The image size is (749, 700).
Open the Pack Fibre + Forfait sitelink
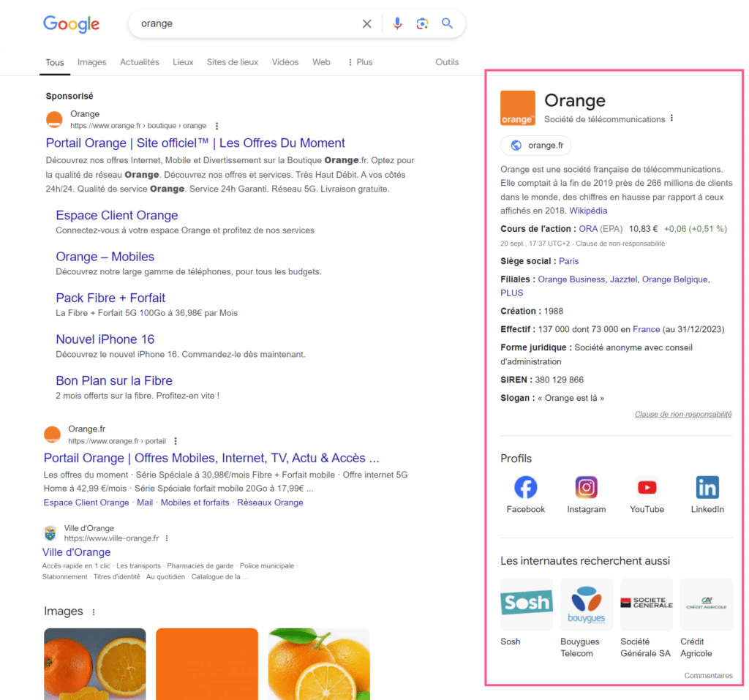pyautogui.click(x=110, y=298)
